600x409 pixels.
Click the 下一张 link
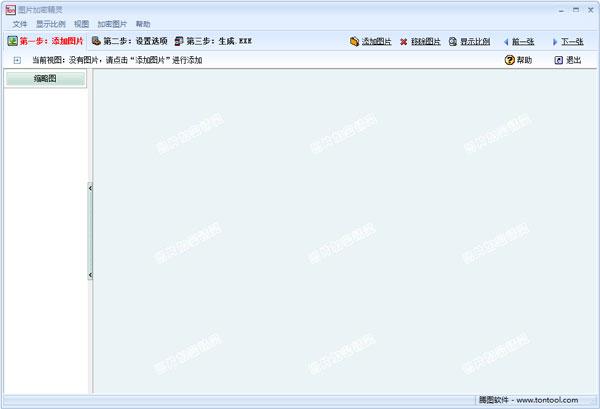(572, 41)
